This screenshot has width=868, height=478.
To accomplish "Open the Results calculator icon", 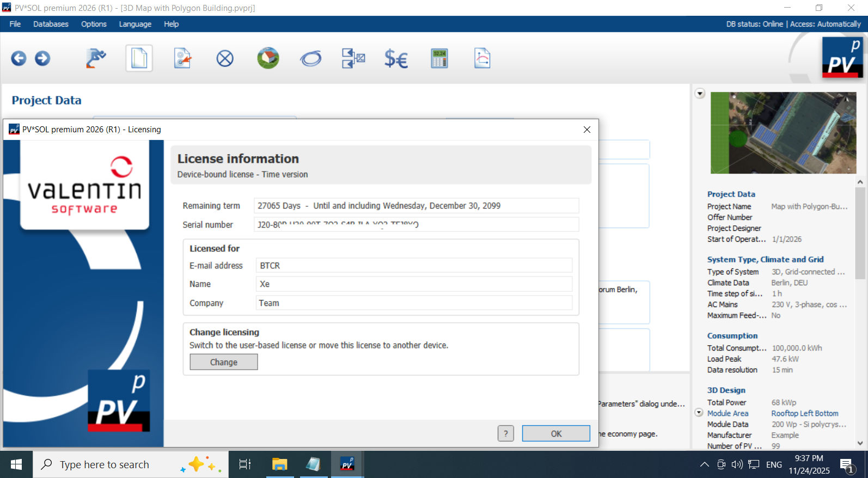I will click(x=439, y=58).
